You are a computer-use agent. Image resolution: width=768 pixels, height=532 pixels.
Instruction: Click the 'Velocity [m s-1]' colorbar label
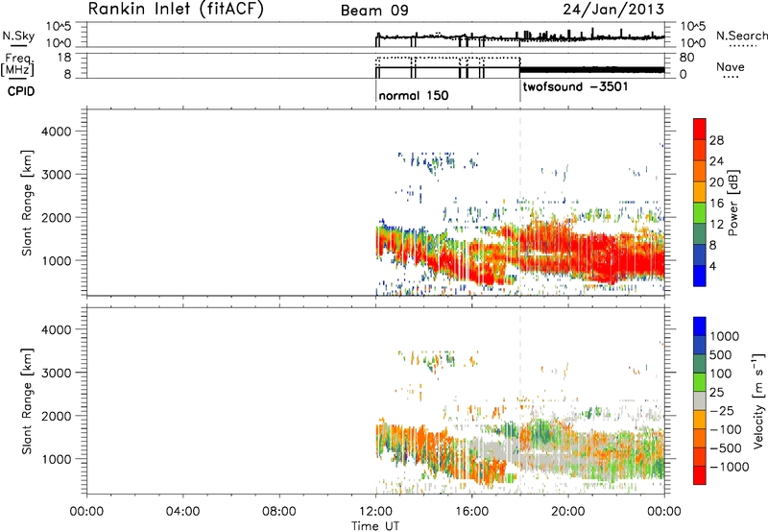point(758,400)
